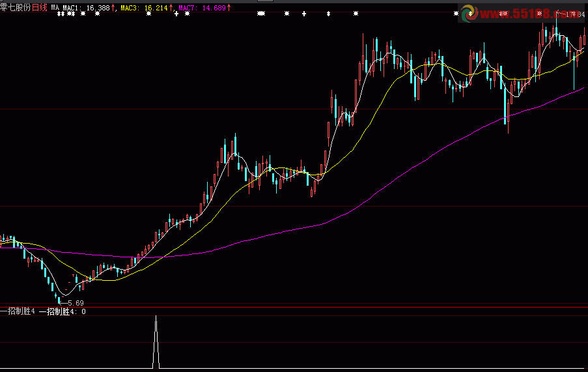Click the magenta MAC7: 14.689 value
The height and width of the screenshot is (372, 588).
tap(204, 8)
